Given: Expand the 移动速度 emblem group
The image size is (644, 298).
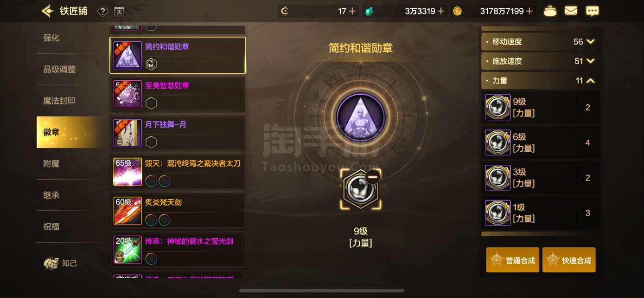Looking at the screenshot, I should [590, 41].
